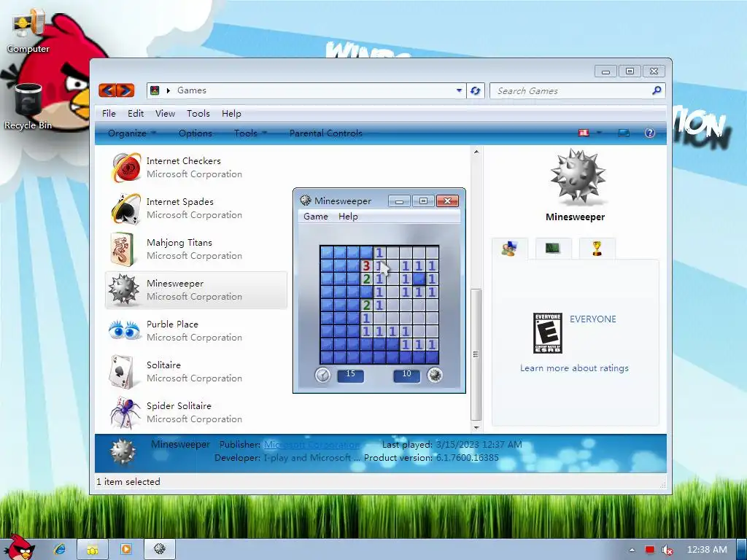Open Minesweeper's Help menu
This screenshot has height=560, width=747.
click(348, 216)
